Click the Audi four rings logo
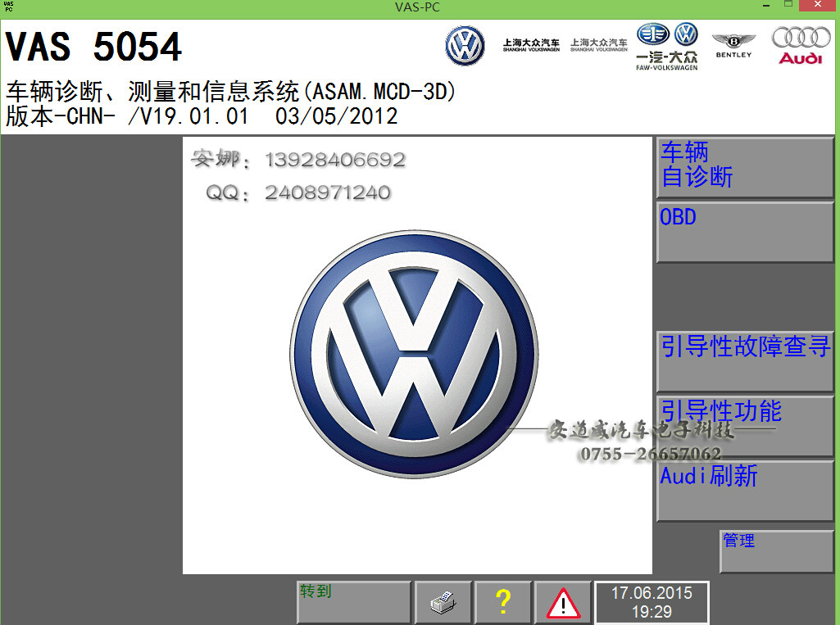 [x=801, y=46]
